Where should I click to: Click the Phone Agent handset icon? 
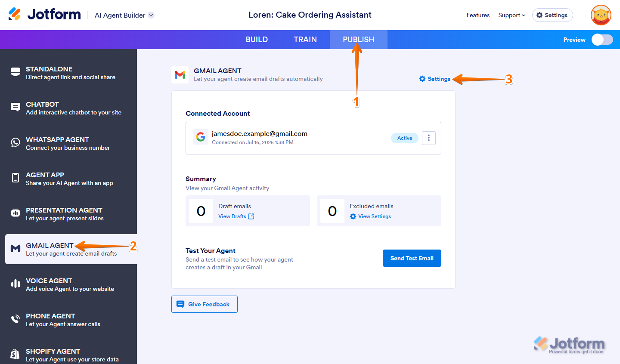coord(15,319)
